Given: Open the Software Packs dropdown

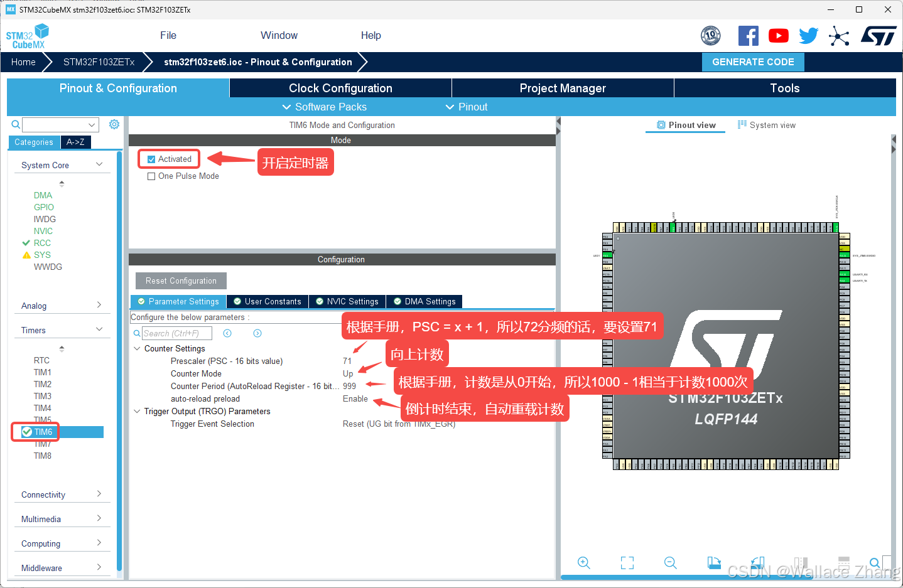Looking at the screenshot, I should (325, 107).
